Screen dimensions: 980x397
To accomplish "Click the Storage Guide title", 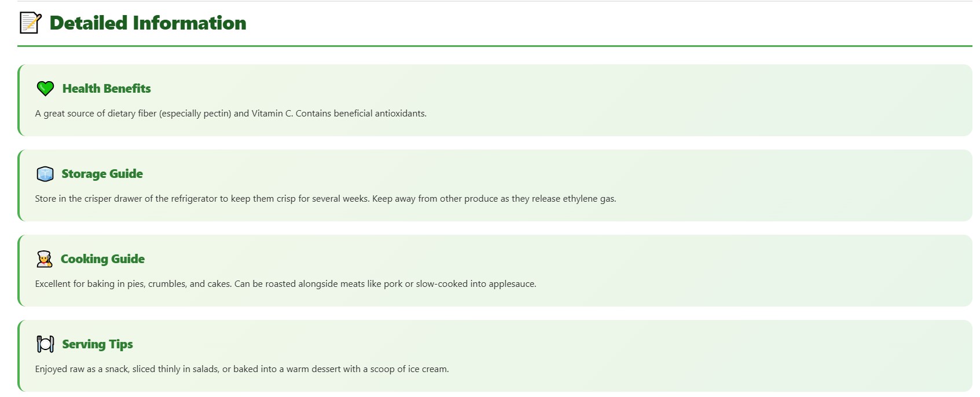I will pos(102,174).
